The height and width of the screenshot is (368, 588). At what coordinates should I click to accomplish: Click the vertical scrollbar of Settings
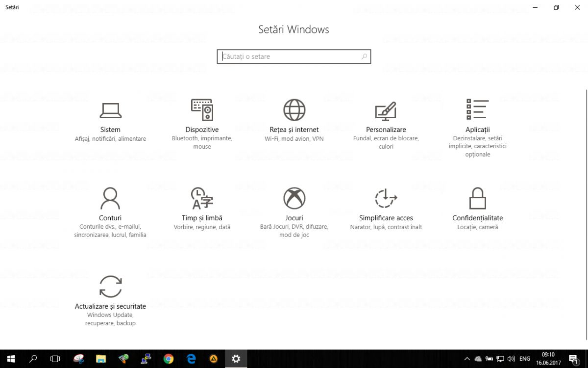pyautogui.click(x=586, y=213)
